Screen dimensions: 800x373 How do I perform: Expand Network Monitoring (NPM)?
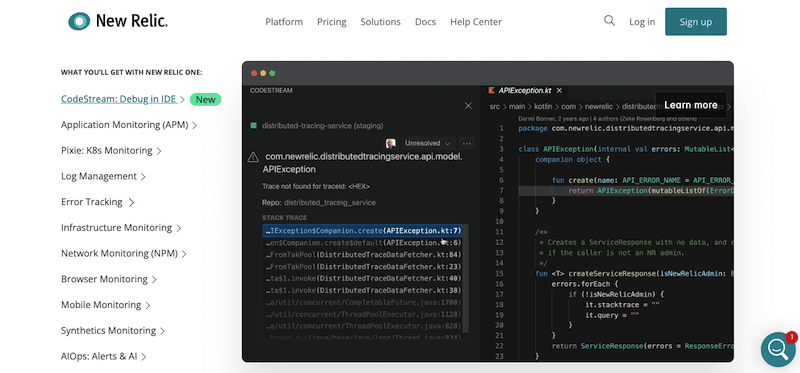pyautogui.click(x=123, y=254)
